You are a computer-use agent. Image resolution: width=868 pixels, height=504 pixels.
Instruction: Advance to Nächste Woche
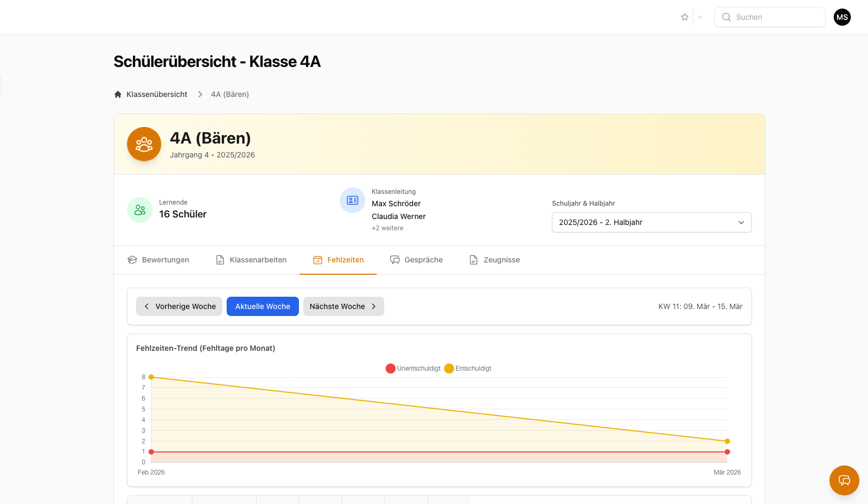pyautogui.click(x=343, y=306)
